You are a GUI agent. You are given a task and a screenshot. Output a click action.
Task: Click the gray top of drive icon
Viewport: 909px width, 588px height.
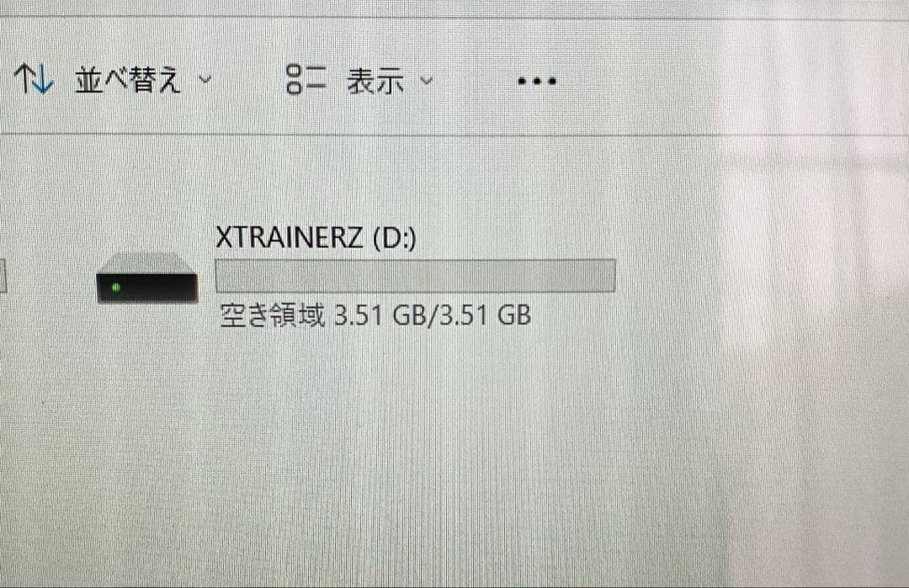click(x=147, y=262)
